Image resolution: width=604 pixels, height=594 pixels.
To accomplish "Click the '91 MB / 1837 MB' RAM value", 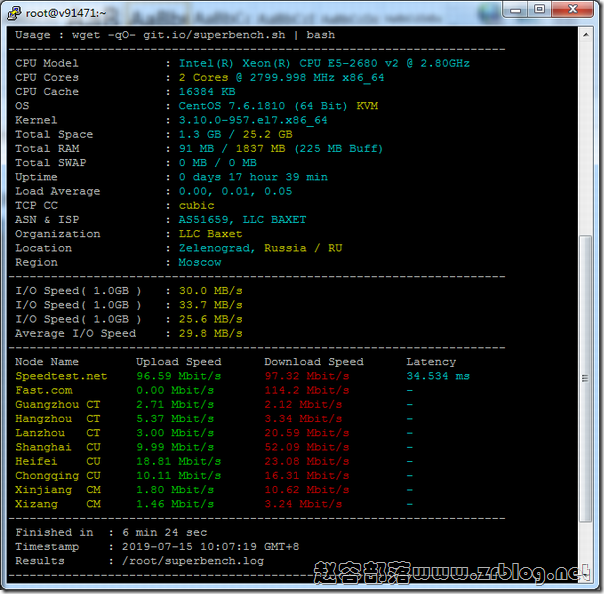I will 232,148.
